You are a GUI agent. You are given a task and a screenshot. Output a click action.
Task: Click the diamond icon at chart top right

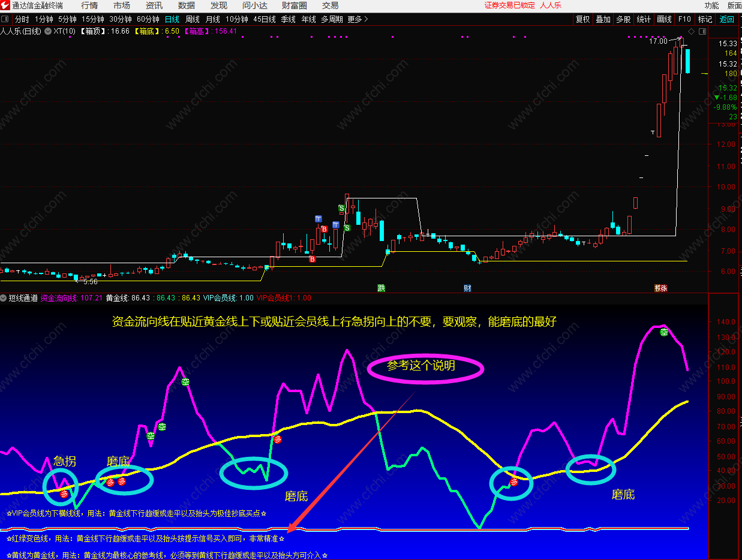coord(691,31)
